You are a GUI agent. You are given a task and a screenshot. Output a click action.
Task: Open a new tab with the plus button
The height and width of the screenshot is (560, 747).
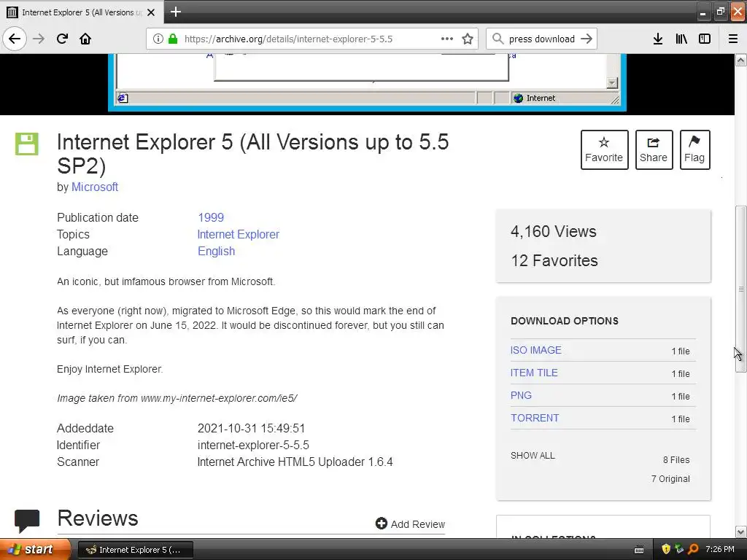click(175, 12)
